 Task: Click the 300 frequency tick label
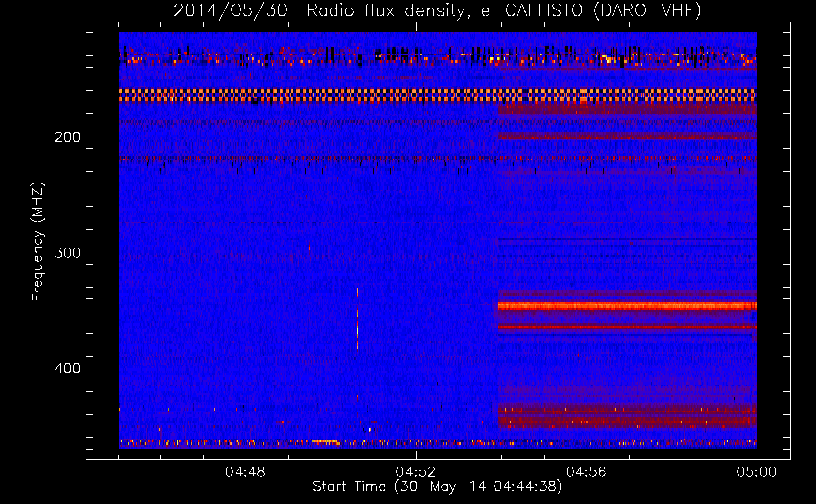(68, 253)
